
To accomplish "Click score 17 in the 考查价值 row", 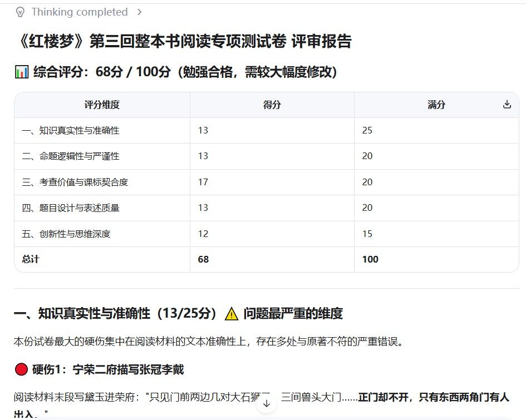I will pos(203,182).
